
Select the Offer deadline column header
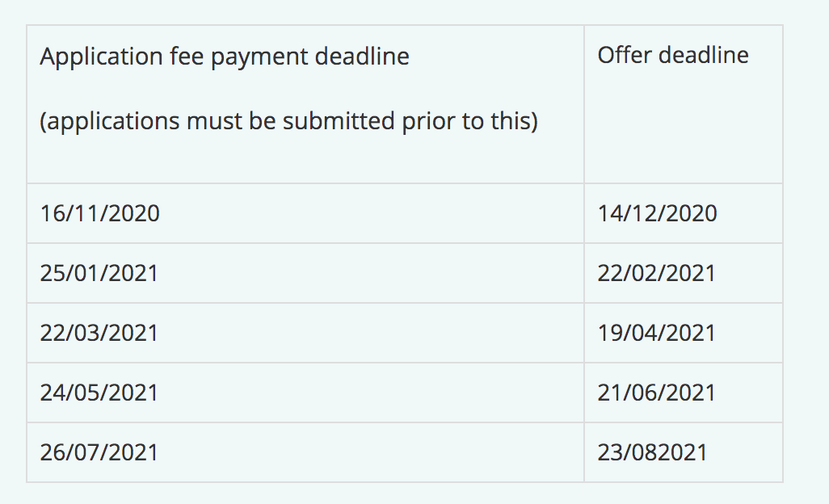click(672, 55)
